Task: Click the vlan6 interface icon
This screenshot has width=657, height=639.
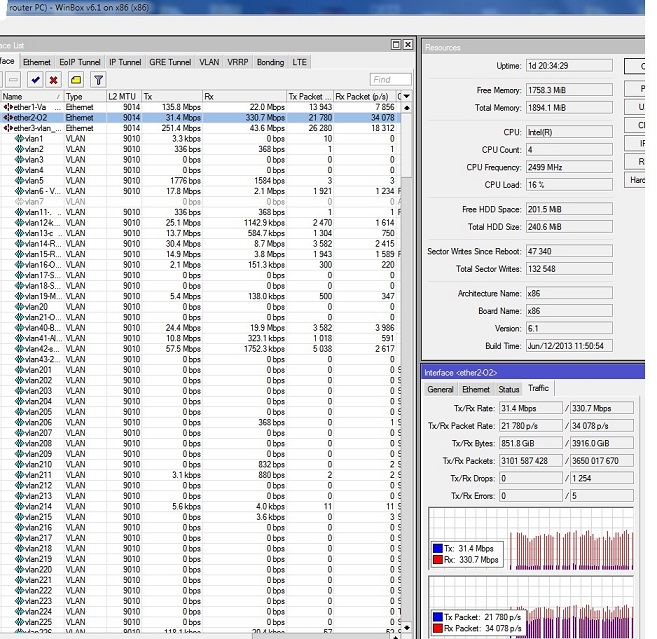Action: (19, 191)
